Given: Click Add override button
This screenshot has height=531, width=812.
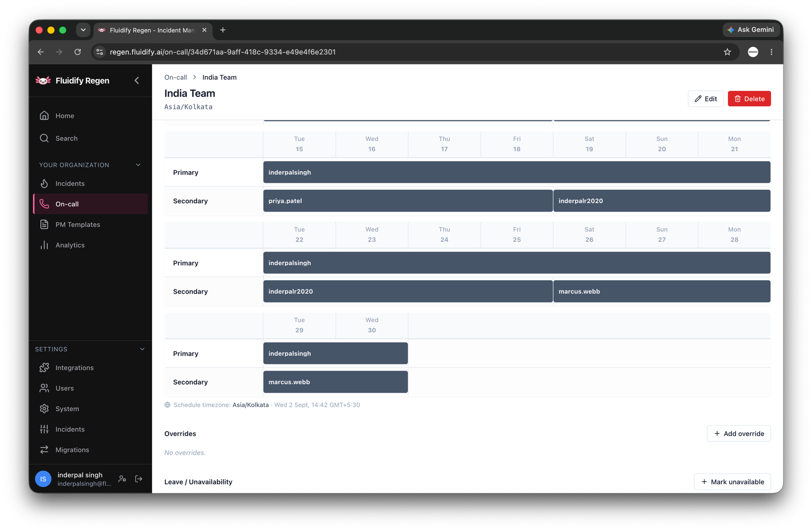Looking at the screenshot, I should coord(739,434).
